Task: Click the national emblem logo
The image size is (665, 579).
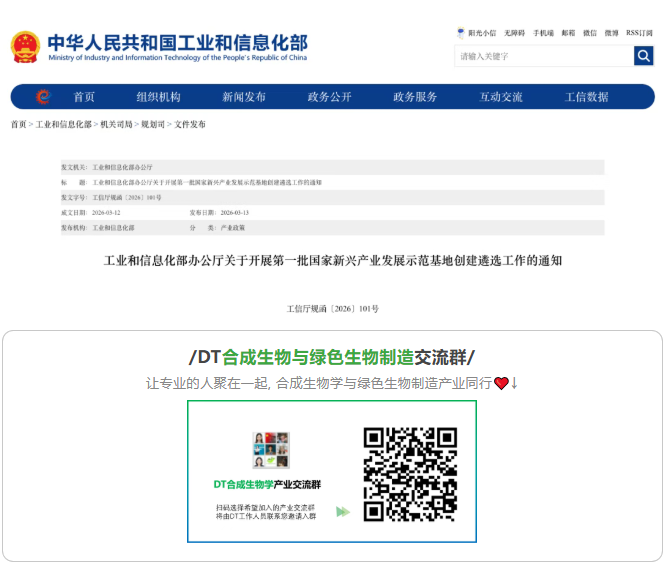Action: (26, 46)
